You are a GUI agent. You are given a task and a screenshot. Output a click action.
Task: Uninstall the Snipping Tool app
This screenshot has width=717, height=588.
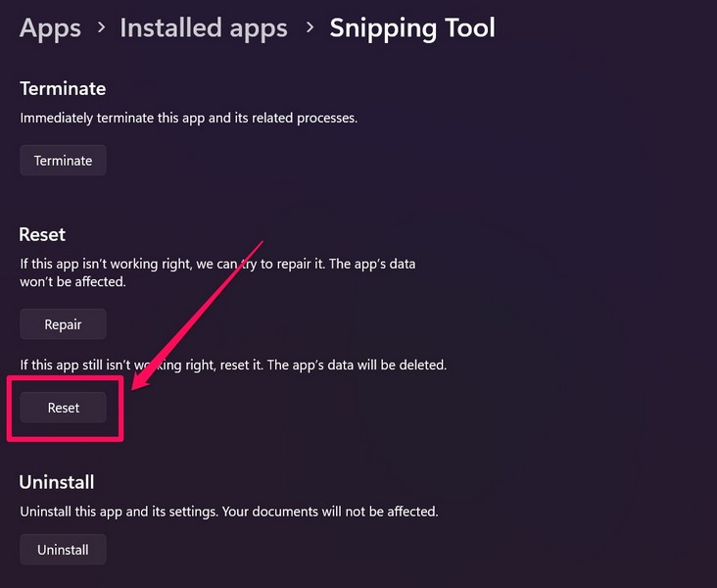(x=63, y=550)
